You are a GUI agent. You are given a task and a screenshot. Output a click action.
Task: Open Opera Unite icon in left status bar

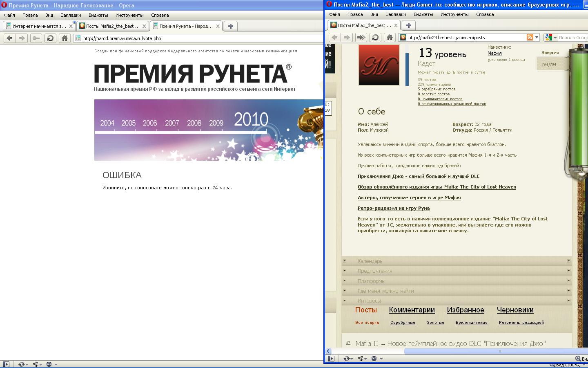(36, 364)
